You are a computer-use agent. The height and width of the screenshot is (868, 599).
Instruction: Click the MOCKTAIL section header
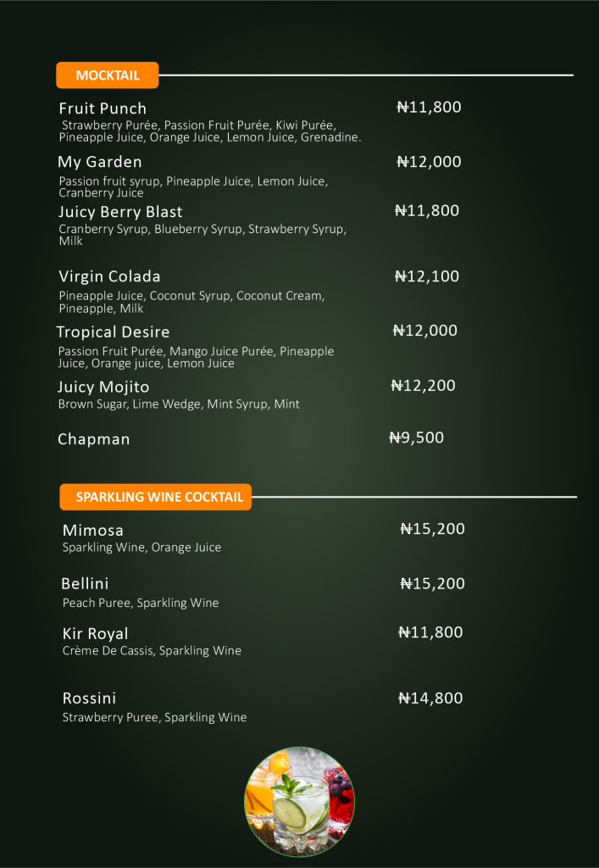pos(107,75)
